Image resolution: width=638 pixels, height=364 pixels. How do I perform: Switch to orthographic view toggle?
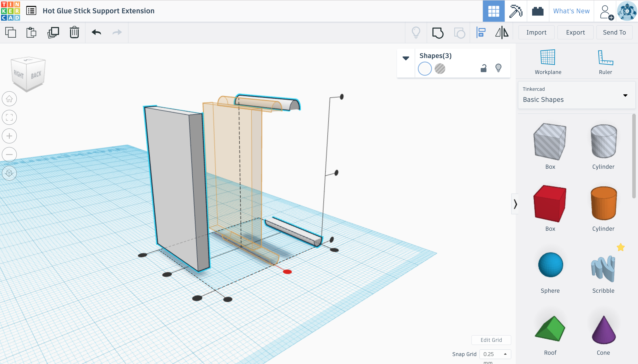pyautogui.click(x=9, y=173)
